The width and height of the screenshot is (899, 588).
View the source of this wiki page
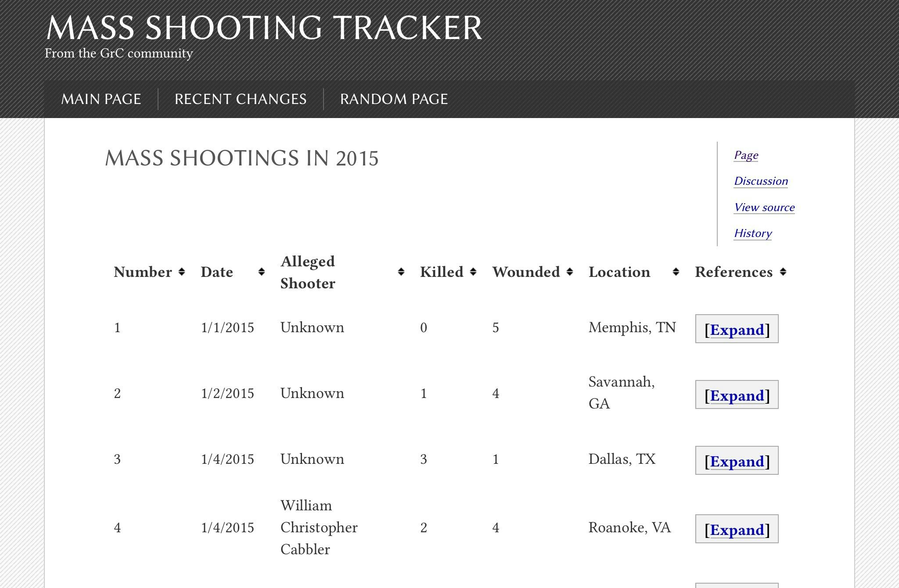764,207
